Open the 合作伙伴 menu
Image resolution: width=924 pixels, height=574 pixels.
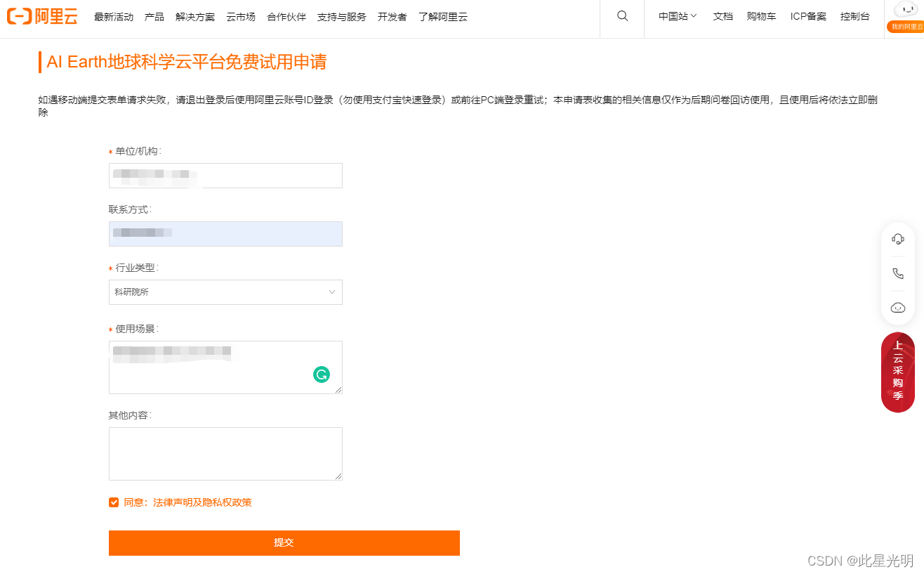pos(286,17)
